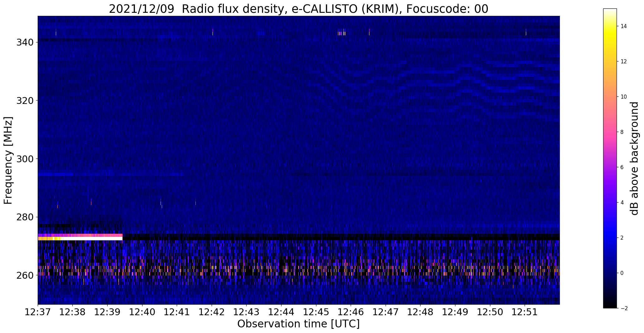Click the 12:37 time tick label
Viewport: 644px width, 333px height.
[38, 312]
